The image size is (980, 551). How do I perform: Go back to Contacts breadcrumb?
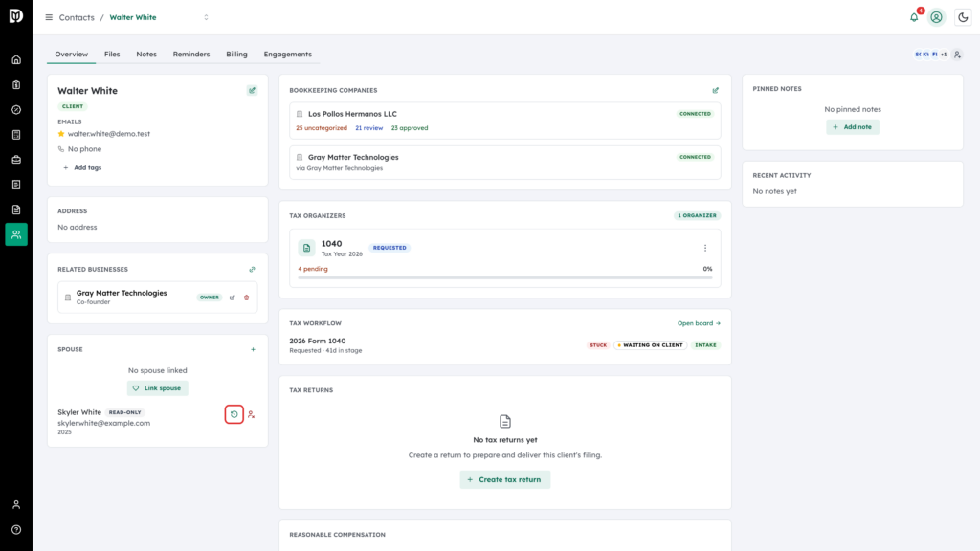pyautogui.click(x=77, y=17)
